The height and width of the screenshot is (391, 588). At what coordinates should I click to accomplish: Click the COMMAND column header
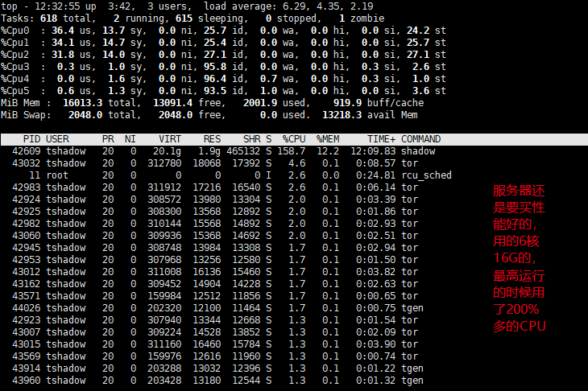(420, 139)
